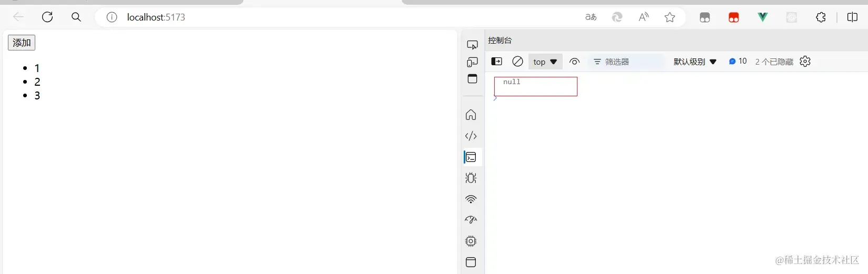Open the inspect element picker tool
Image resolution: width=868 pixels, height=274 pixels.
pyautogui.click(x=472, y=45)
